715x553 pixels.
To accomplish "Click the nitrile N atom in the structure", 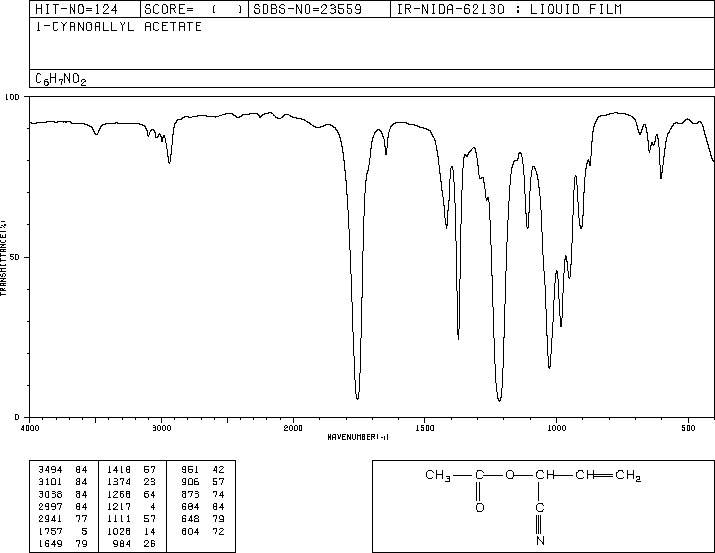I will coord(540,541).
